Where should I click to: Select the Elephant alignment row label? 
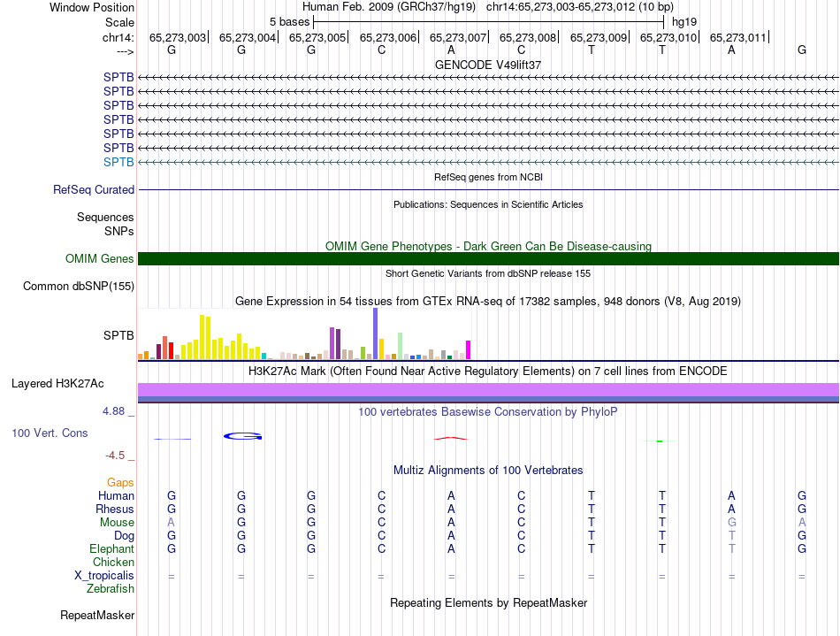tap(112, 548)
